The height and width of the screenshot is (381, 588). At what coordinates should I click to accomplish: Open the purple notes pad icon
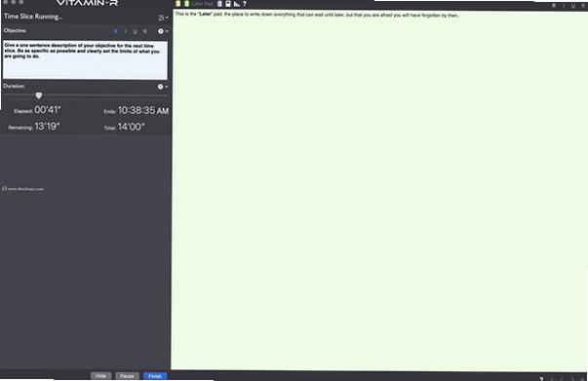pyautogui.click(x=219, y=4)
